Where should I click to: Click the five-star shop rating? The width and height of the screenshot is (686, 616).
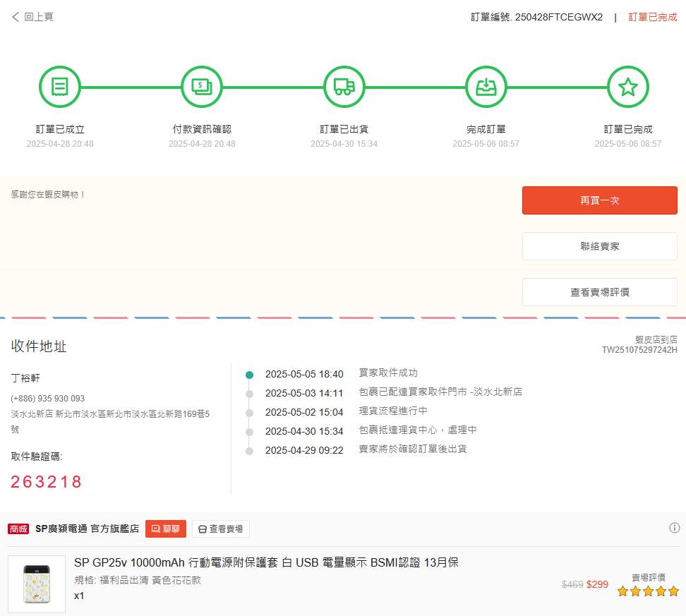coord(647,591)
